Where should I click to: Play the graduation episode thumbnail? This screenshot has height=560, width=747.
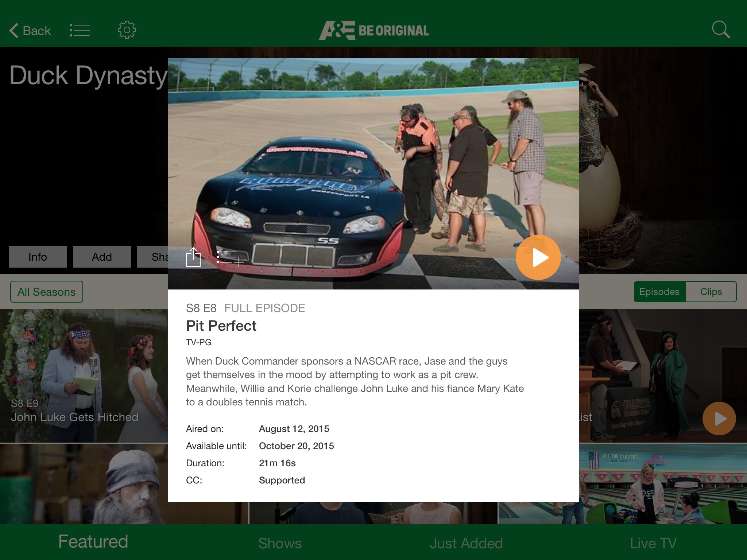(x=719, y=419)
